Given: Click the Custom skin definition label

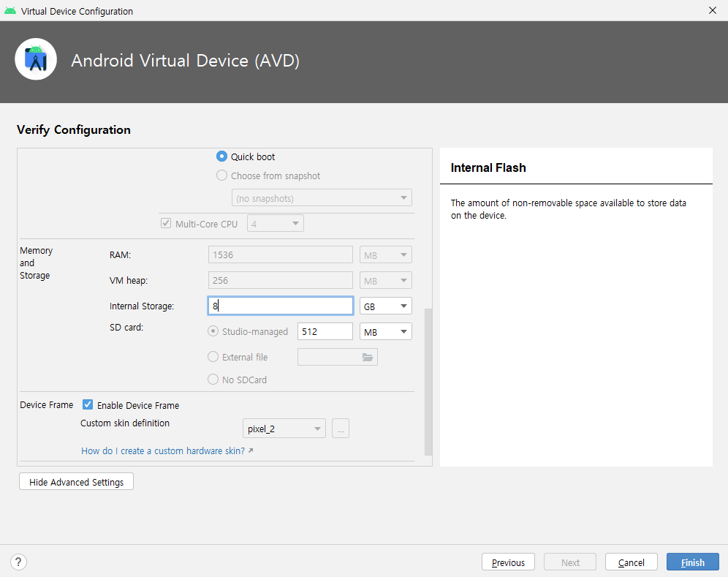Looking at the screenshot, I should [x=125, y=423].
